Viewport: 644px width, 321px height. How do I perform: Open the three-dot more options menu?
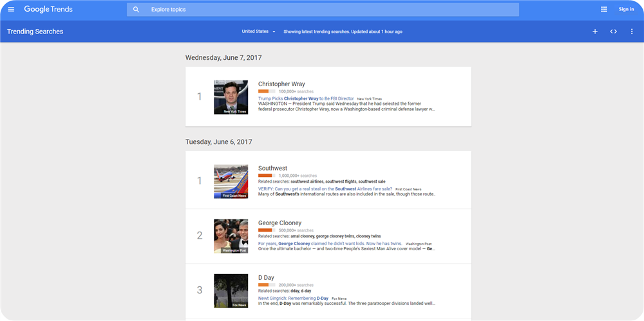click(632, 32)
